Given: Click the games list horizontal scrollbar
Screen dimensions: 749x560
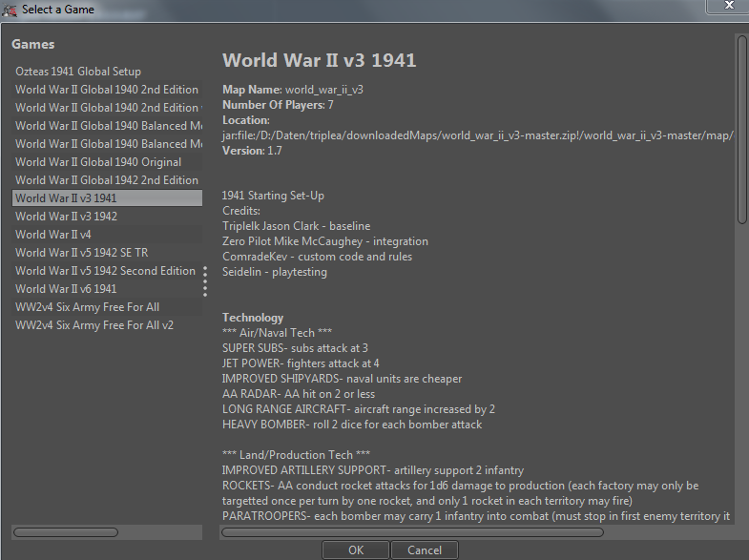Looking at the screenshot, I should [x=66, y=531].
